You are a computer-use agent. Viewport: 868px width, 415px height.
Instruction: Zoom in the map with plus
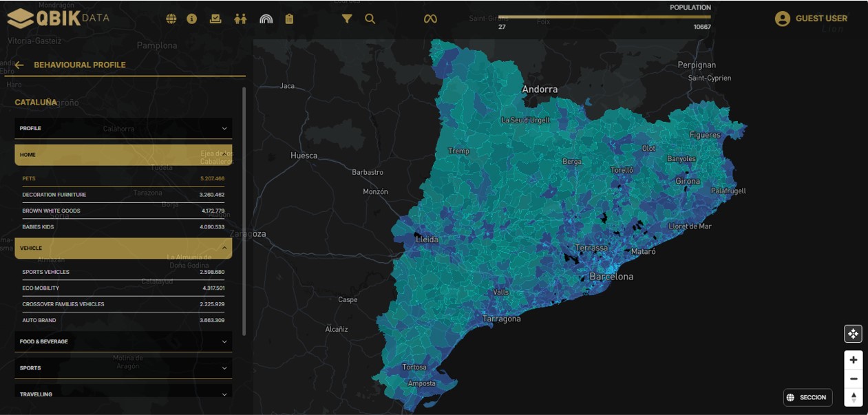pos(853,360)
